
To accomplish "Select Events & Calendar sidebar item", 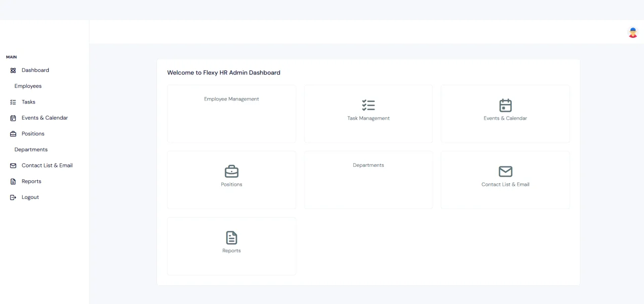I will pyautogui.click(x=45, y=118).
